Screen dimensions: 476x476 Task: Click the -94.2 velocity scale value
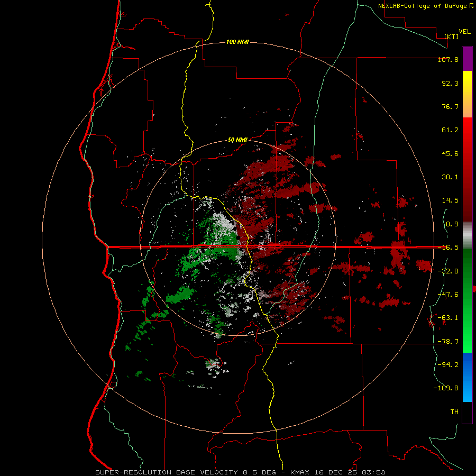[x=448, y=364]
